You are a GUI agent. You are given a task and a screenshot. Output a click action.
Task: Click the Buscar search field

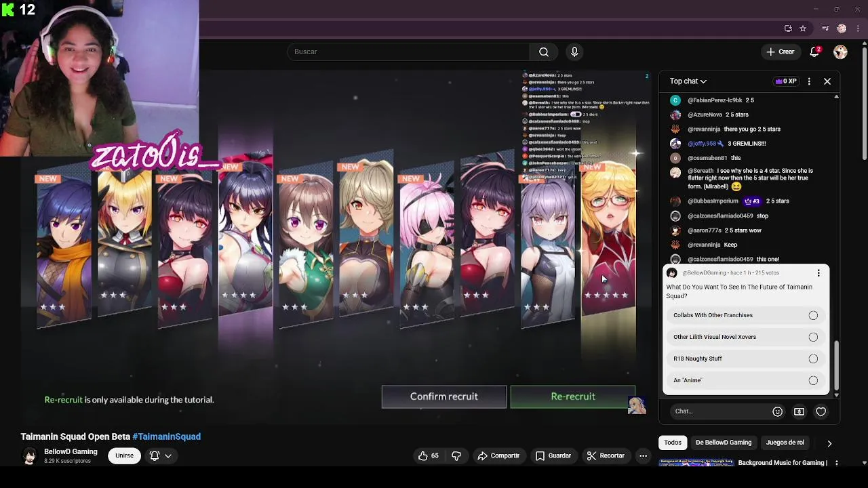pos(408,52)
